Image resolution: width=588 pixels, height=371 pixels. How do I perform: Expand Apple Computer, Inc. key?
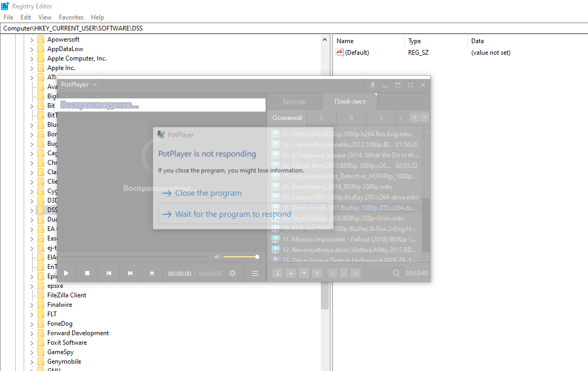(32, 58)
